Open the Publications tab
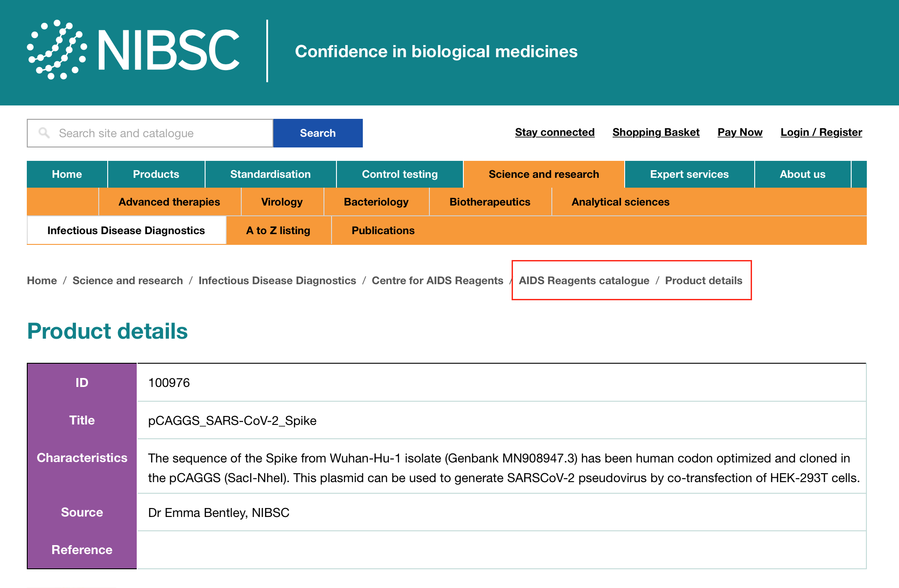 (383, 231)
